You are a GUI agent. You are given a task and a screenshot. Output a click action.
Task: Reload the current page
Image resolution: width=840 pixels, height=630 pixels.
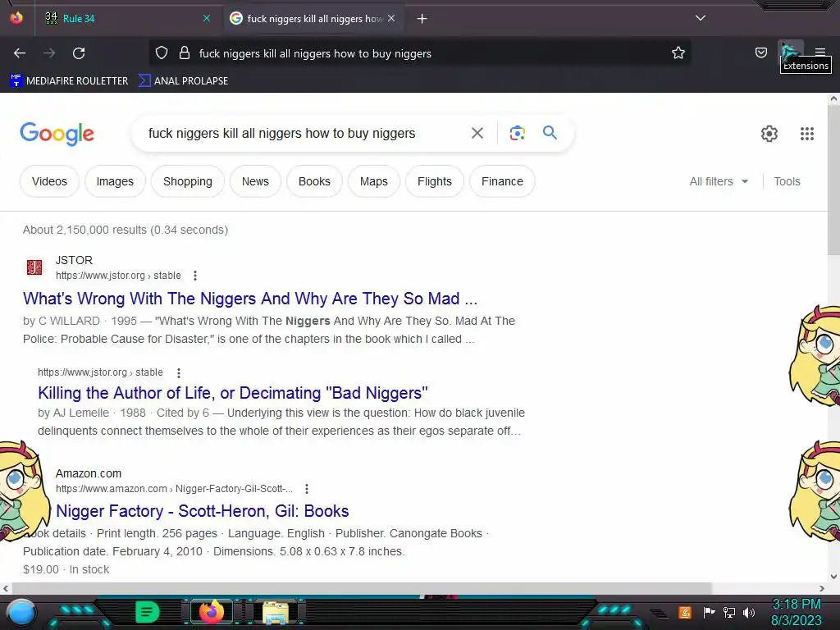79,53
